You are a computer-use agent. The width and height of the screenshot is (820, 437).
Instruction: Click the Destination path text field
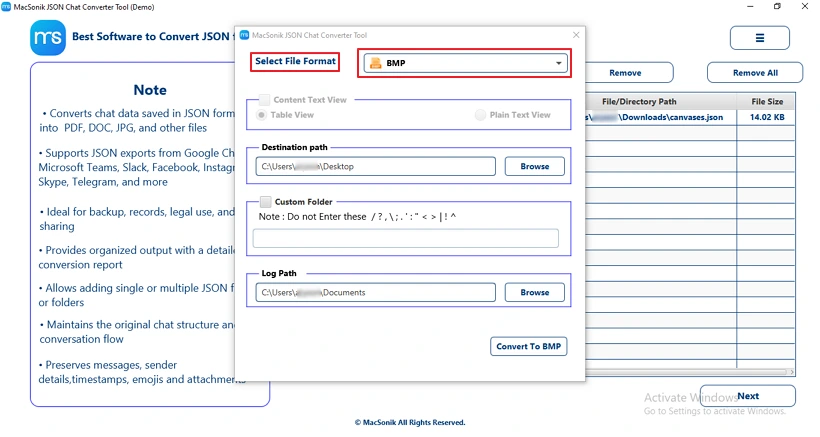[375, 166]
